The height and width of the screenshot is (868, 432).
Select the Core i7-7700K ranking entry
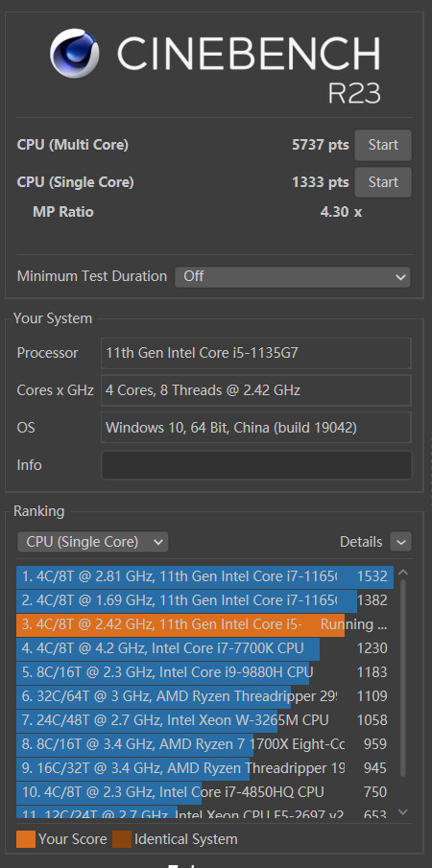click(x=204, y=648)
